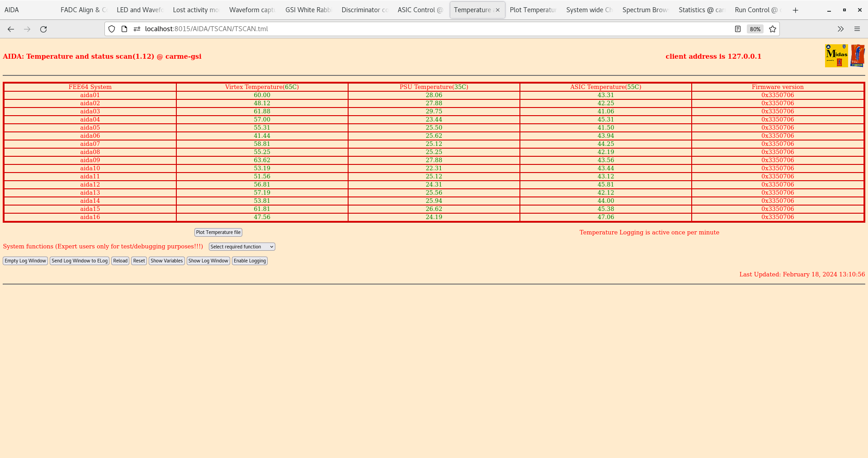The image size is (868, 458).
Task: Open the shield tracking protection icon
Action: (x=111, y=29)
